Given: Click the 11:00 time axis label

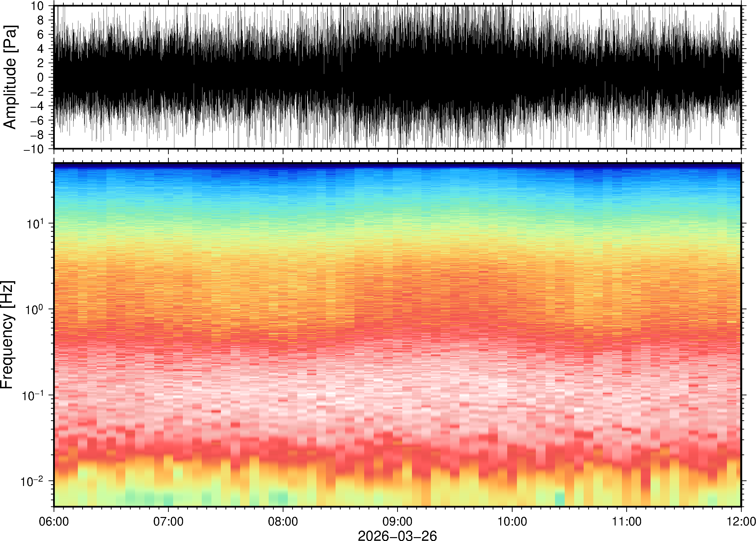Looking at the screenshot, I should [626, 521].
